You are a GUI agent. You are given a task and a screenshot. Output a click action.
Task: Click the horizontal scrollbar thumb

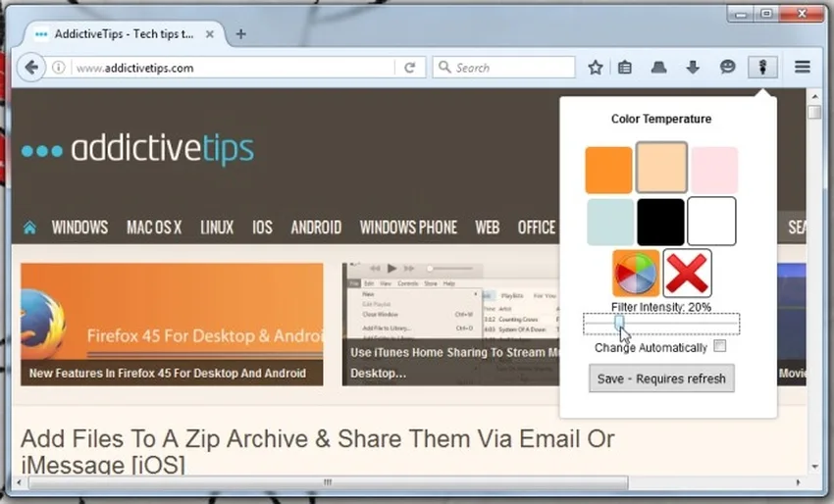tap(328, 482)
